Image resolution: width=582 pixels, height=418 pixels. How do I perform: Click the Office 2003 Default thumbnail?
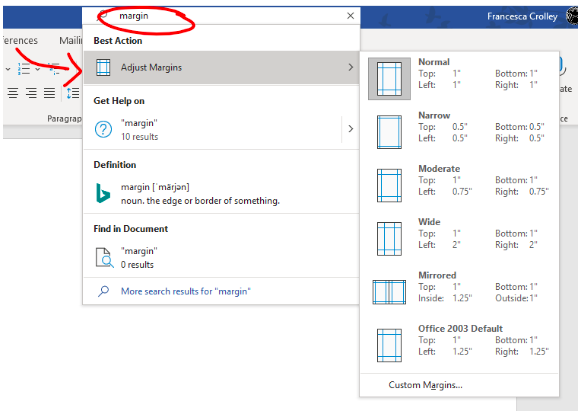pyautogui.click(x=389, y=345)
